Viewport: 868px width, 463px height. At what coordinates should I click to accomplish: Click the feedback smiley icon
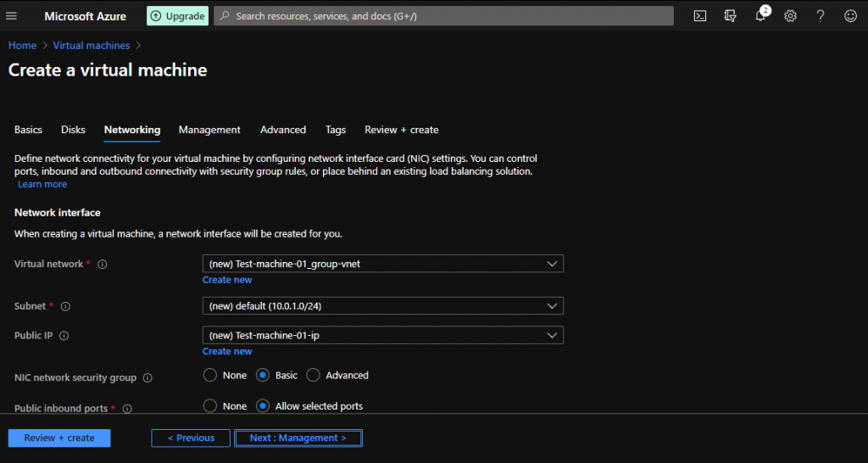(x=850, y=16)
